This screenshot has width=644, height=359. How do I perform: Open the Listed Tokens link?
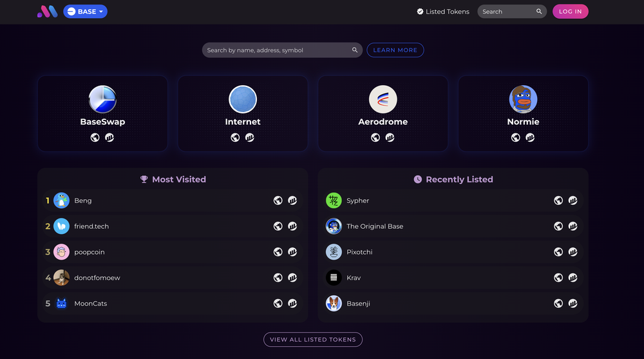point(443,12)
